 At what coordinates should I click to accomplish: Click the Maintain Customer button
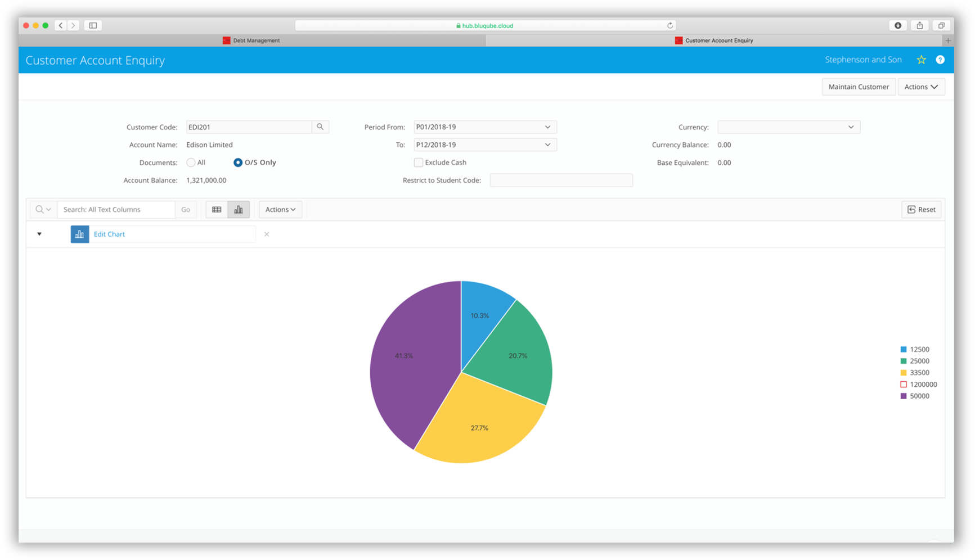pyautogui.click(x=859, y=87)
